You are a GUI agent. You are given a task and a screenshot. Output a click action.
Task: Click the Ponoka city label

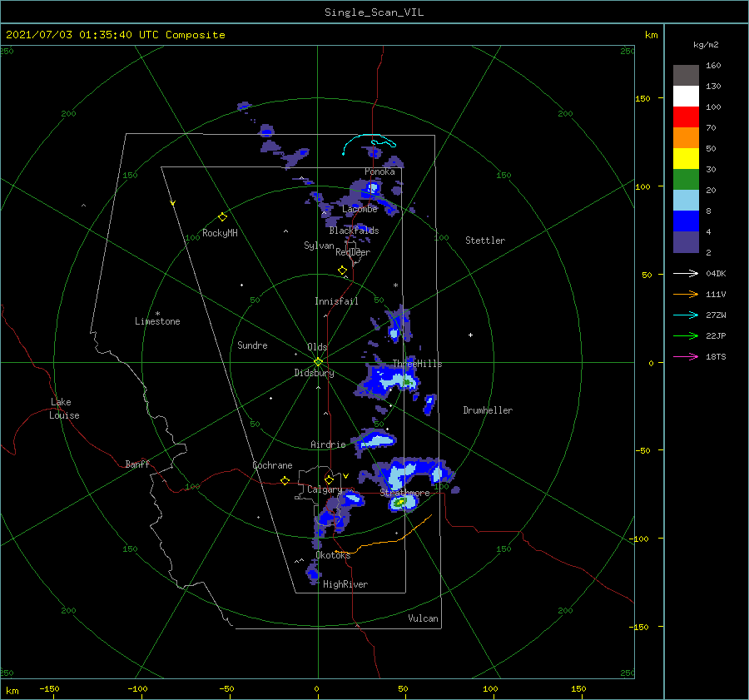[379, 171]
